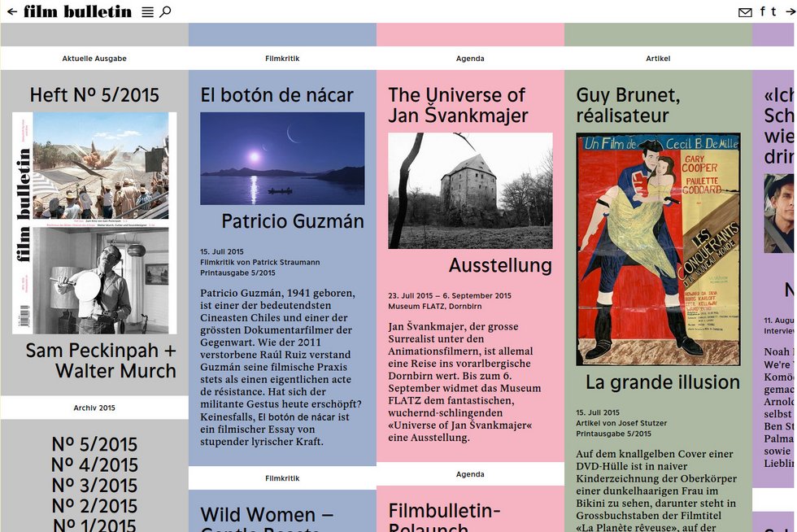Select the Aktuelle Ausgabe column header
797x532 pixels.
pos(94,59)
